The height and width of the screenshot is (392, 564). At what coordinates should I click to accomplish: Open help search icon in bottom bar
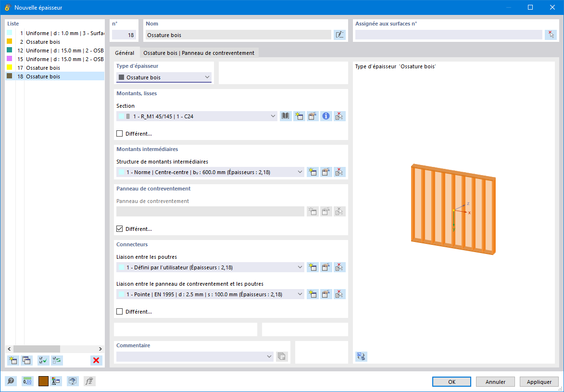click(11, 381)
